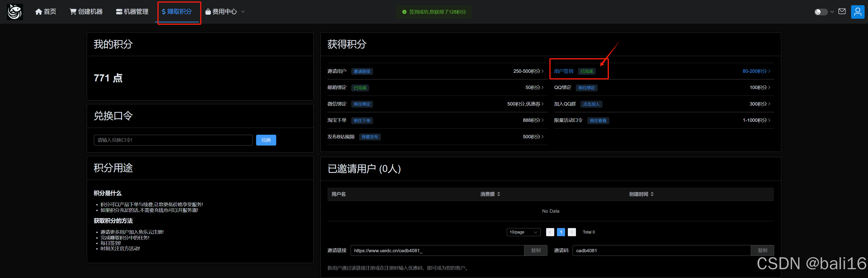
Task: Click the fish logo in header
Action: (x=15, y=12)
